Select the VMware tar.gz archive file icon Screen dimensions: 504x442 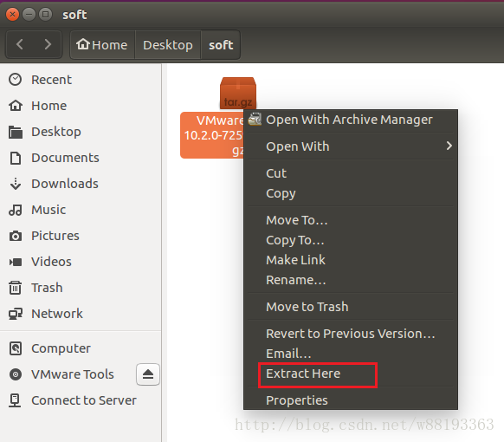tap(238, 93)
